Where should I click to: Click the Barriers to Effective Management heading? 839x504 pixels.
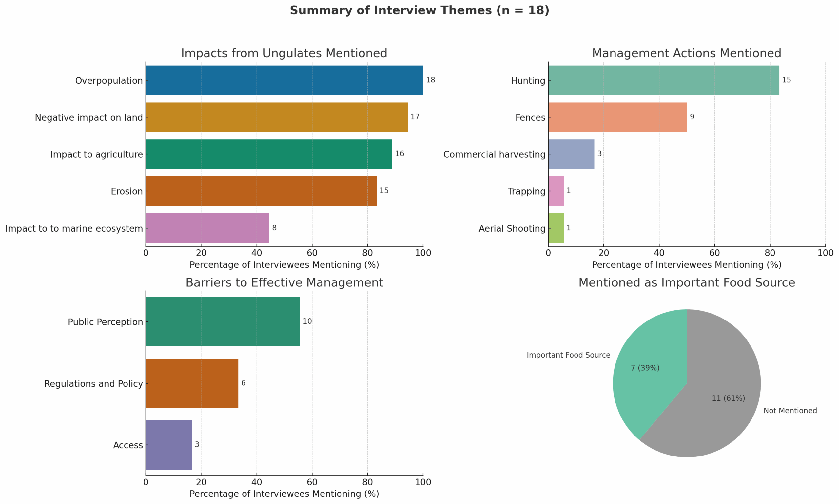point(284,282)
